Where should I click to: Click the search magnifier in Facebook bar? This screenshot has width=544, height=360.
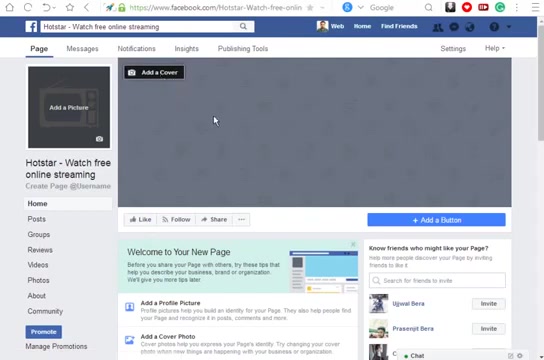coord(243,26)
